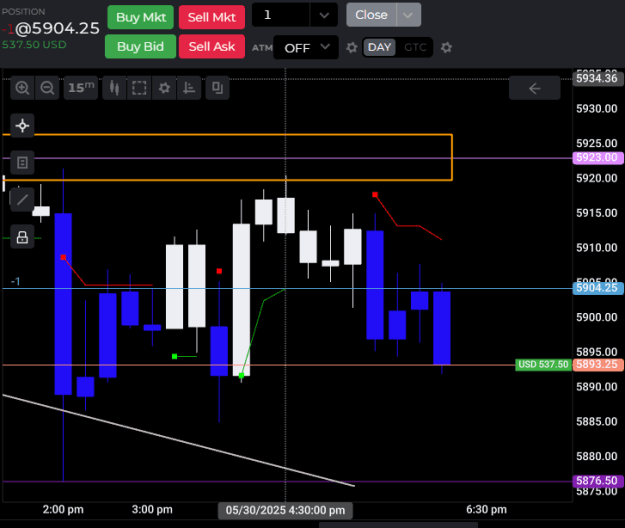The width and height of the screenshot is (625, 528).
Task: Open chart settings gear in toolbar
Action: click(x=164, y=88)
